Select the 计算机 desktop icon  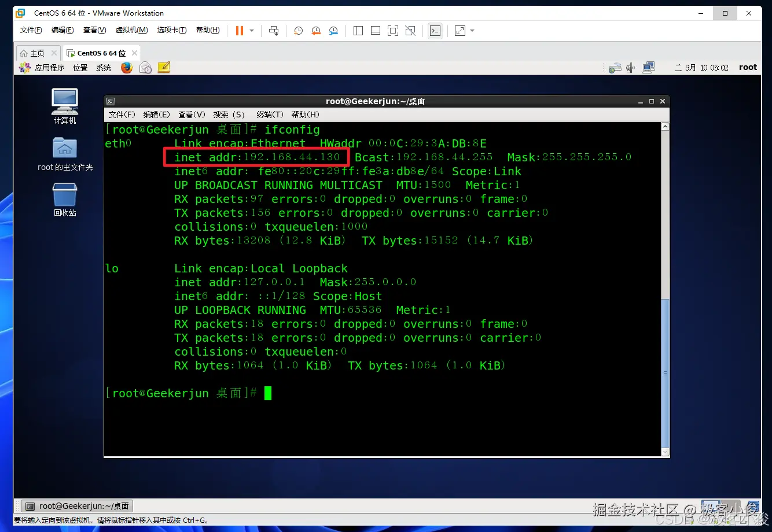(x=65, y=106)
